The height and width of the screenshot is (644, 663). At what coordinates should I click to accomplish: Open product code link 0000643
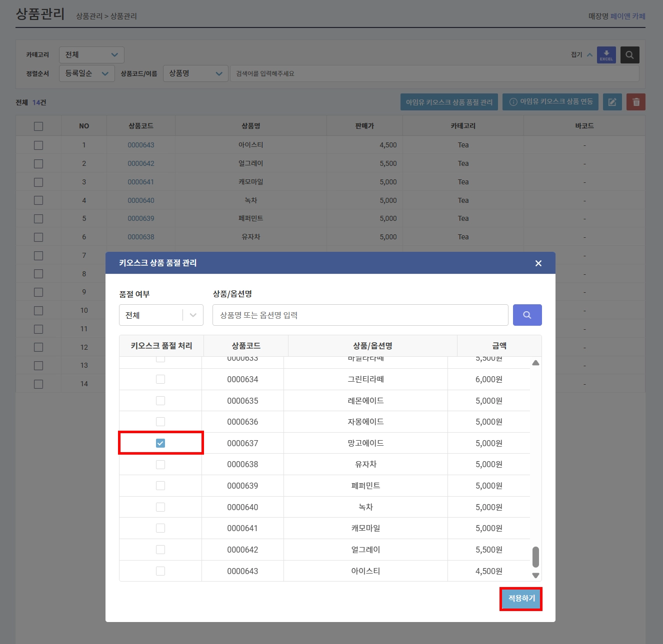point(141,145)
